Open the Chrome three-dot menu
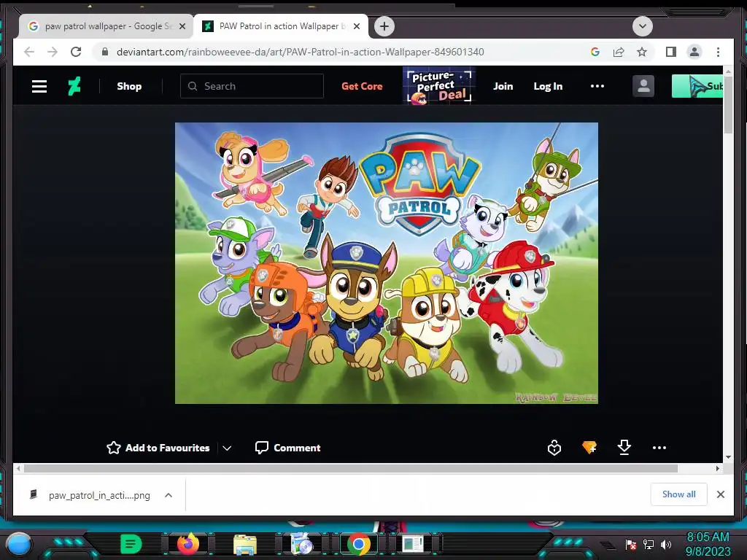The image size is (747, 560). point(718,52)
